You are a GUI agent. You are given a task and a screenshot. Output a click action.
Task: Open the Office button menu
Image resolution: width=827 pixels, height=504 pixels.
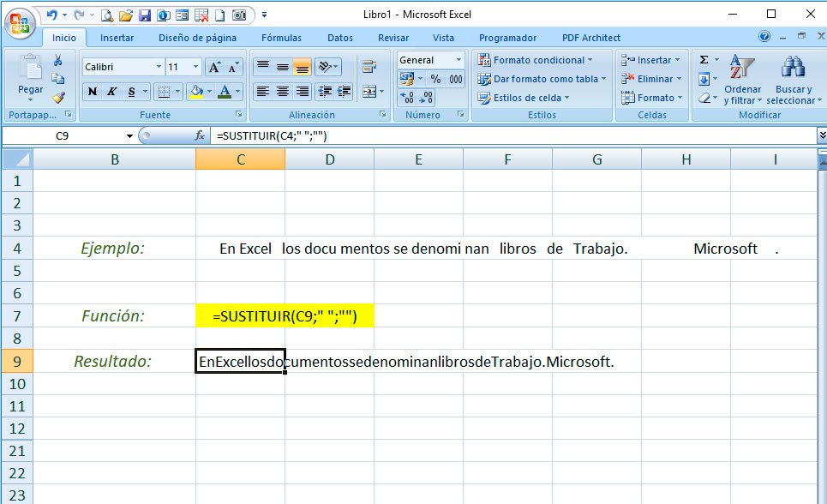point(20,24)
